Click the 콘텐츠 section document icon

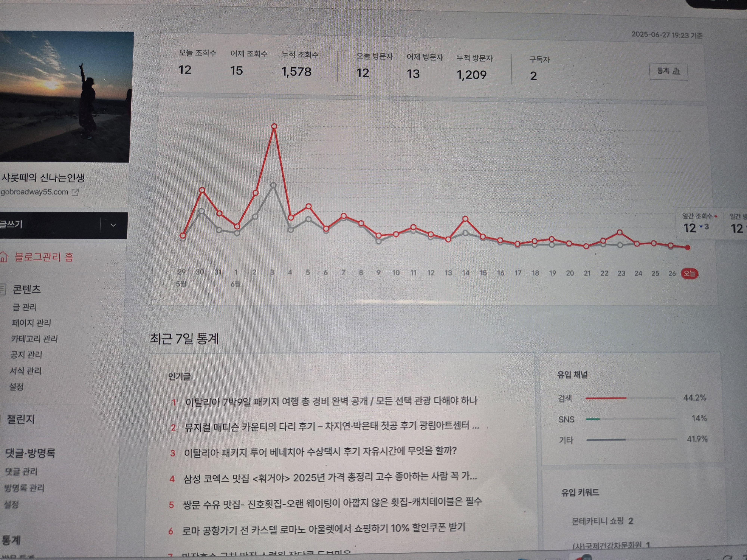click(3, 289)
